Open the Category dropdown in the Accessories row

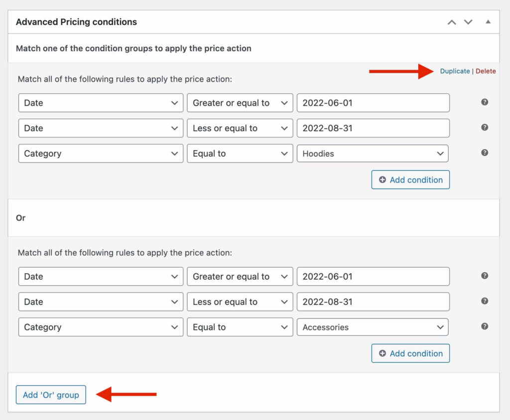point(101,327)
